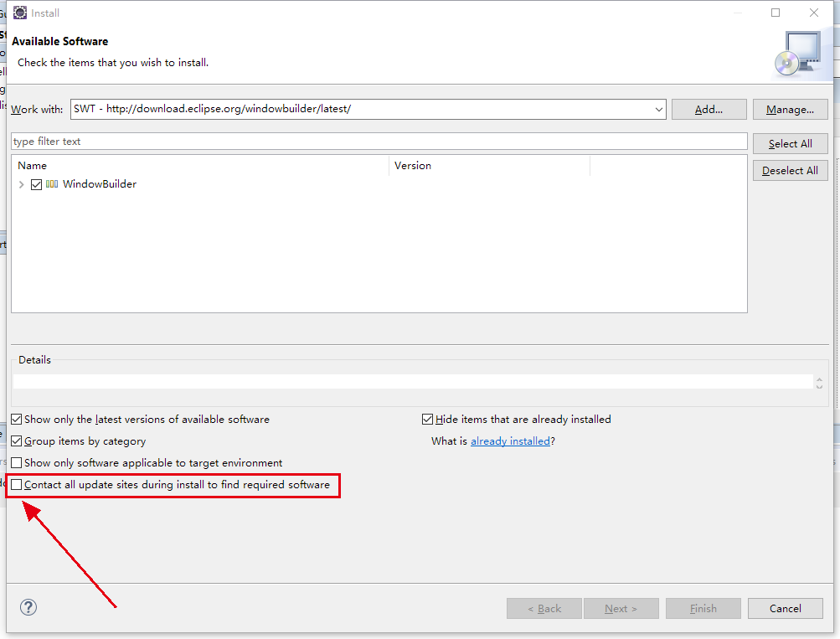
Task: Click the WindowBuilder category icon
Action: [52, 184]
